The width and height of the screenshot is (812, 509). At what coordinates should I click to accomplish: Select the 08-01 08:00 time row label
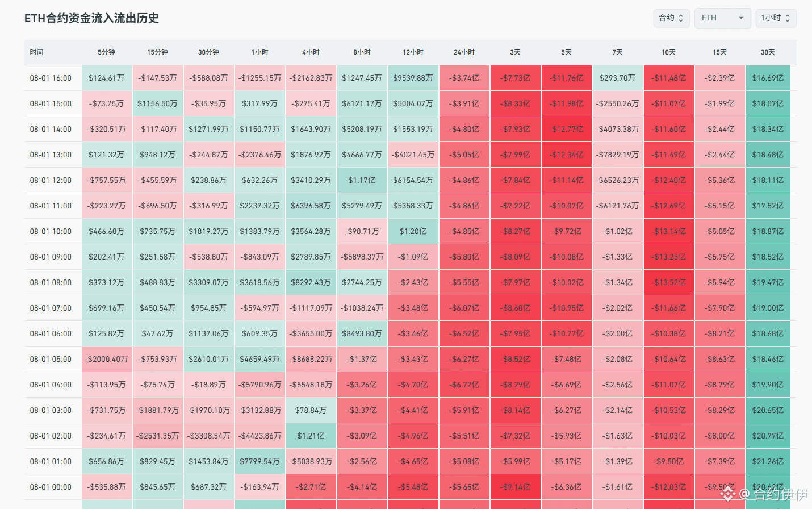(x=51, y=282)
